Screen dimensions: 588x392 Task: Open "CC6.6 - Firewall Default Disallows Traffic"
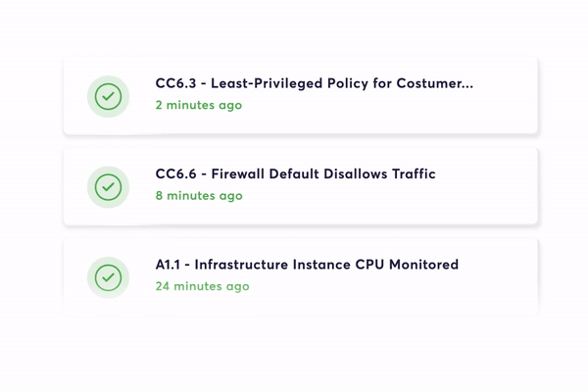click(295, 174)
